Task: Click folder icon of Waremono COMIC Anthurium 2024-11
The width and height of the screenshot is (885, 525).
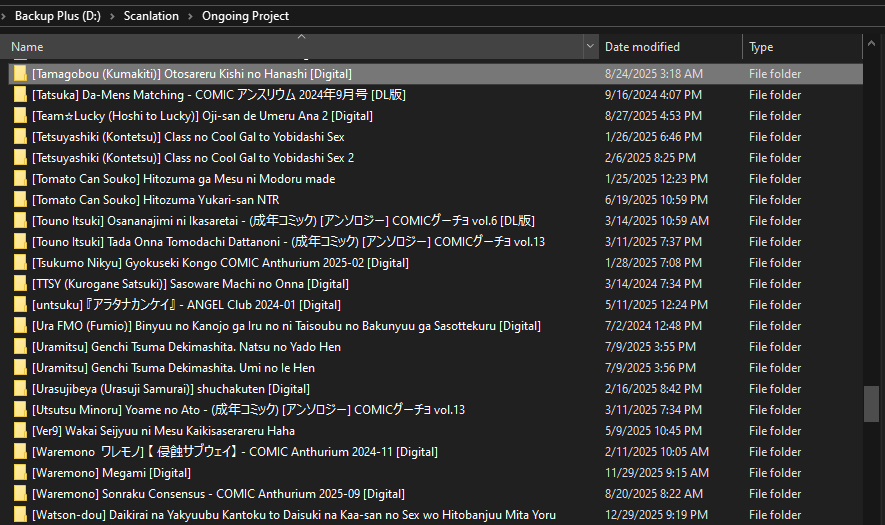Action: (x=20, y=452)
